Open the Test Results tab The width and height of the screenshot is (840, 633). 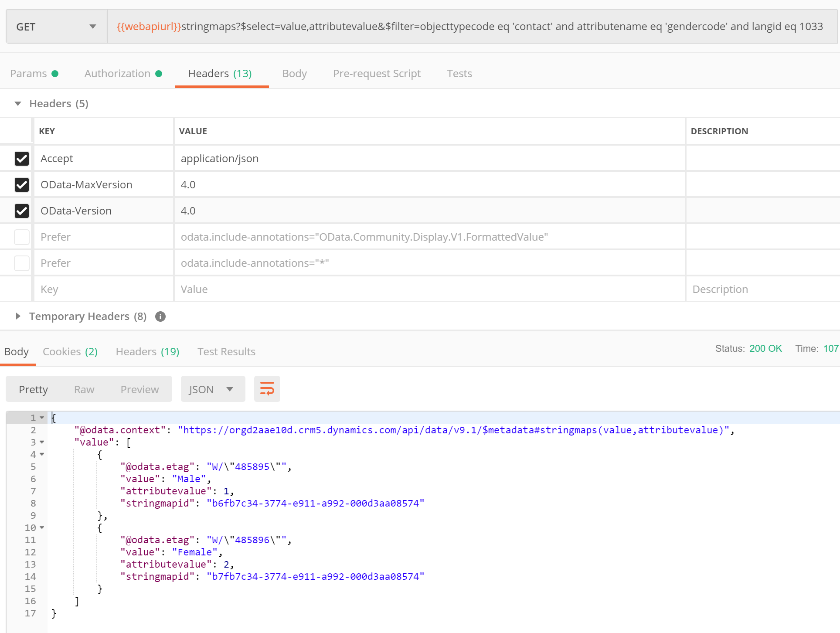(226, 351)
